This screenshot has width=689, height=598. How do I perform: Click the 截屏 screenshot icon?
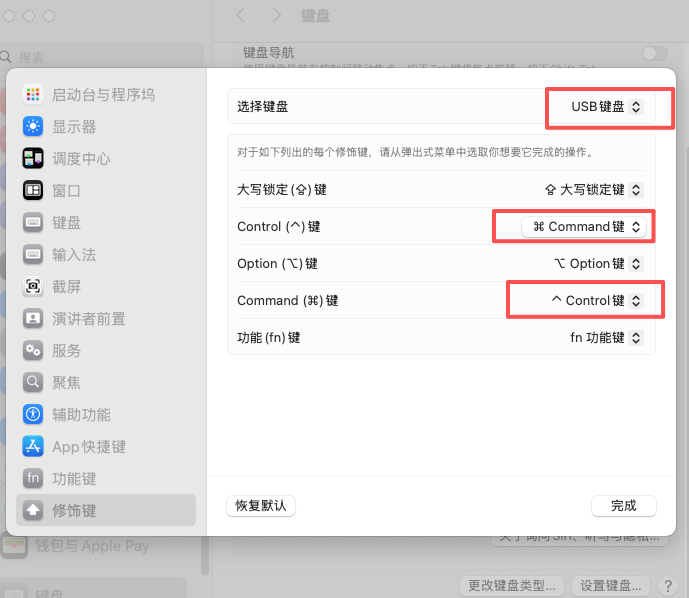click(33, 287)
